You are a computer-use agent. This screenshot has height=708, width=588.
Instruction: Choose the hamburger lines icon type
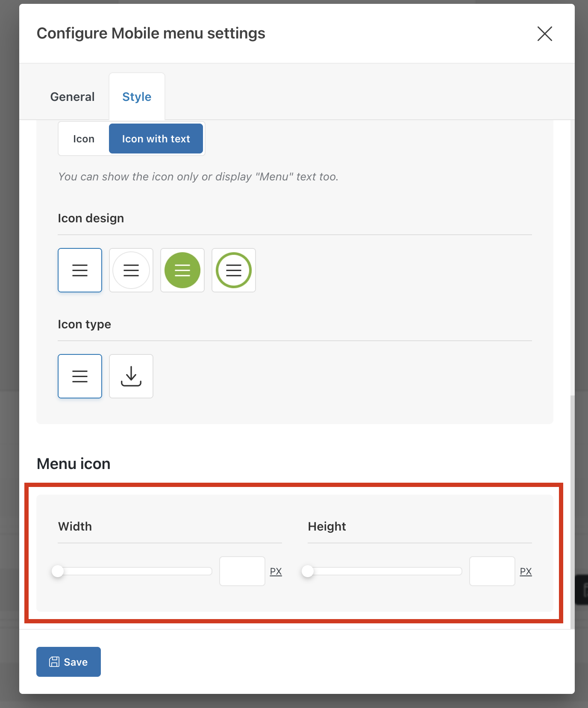click(80, 376)
